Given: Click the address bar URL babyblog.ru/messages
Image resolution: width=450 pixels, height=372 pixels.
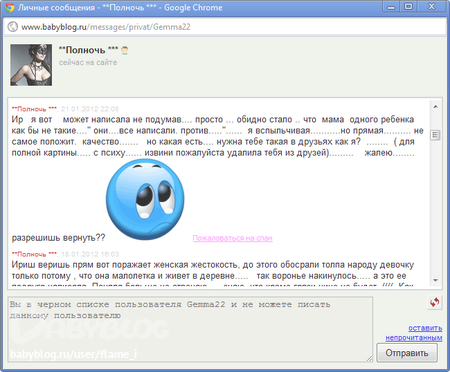Looking at the screenshot, I should point(106,27).
